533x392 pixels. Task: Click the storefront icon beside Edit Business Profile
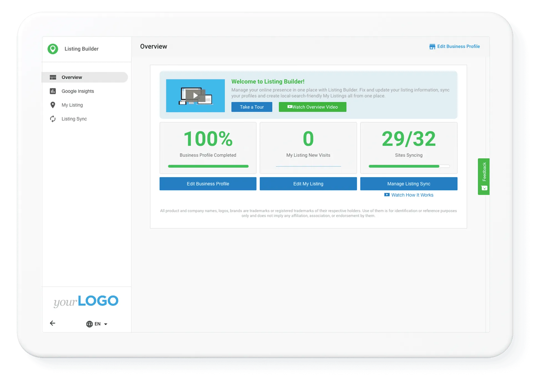point(432,47)
